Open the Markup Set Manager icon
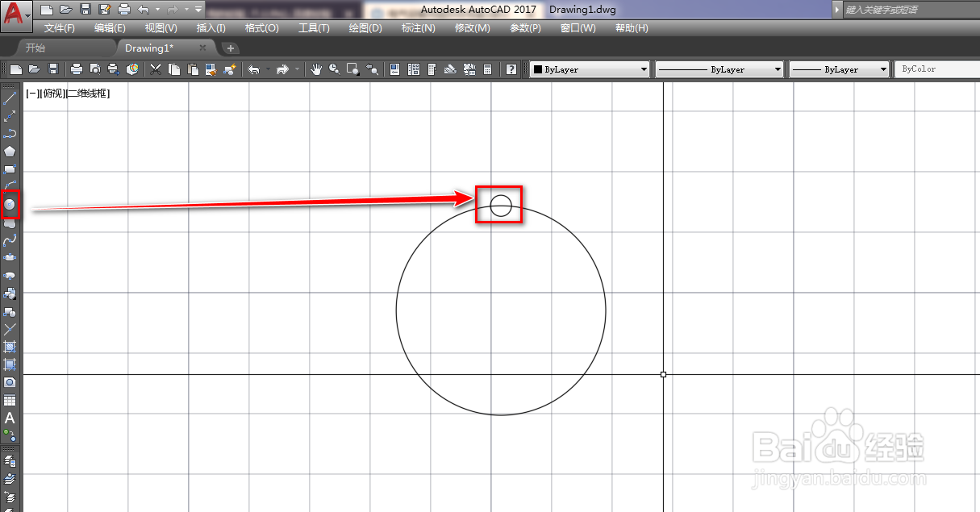This screenshot has width=980, height=512. click(x=469, y=69)
